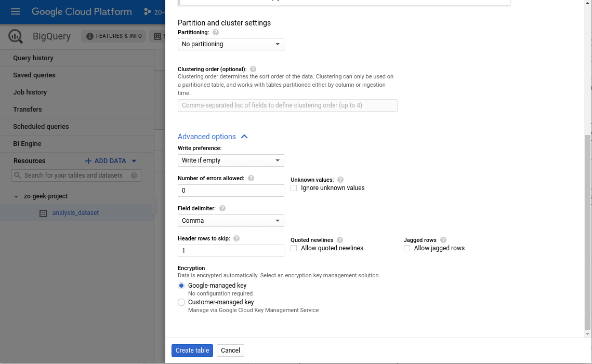Click the Create table button
The height and width of the screenshot is (364, 592).
pyautogui.click(x=192, y=350)
